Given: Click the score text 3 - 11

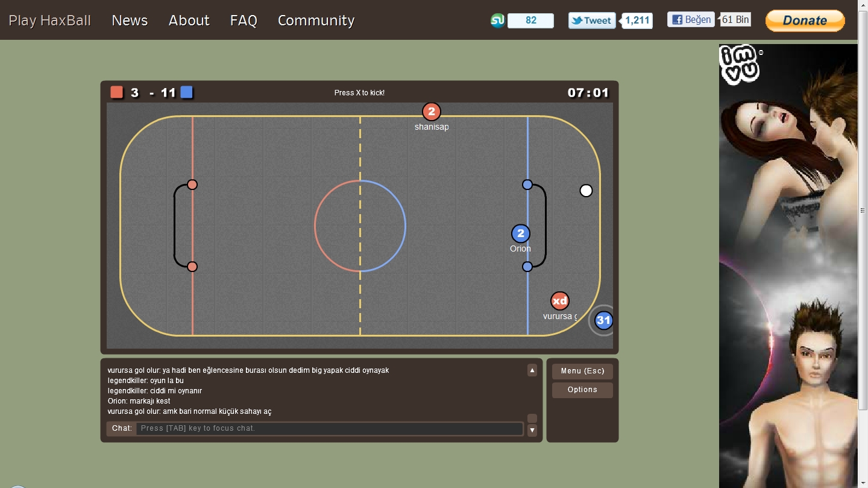Looking at the screenshot, I should tap(153, 93).
